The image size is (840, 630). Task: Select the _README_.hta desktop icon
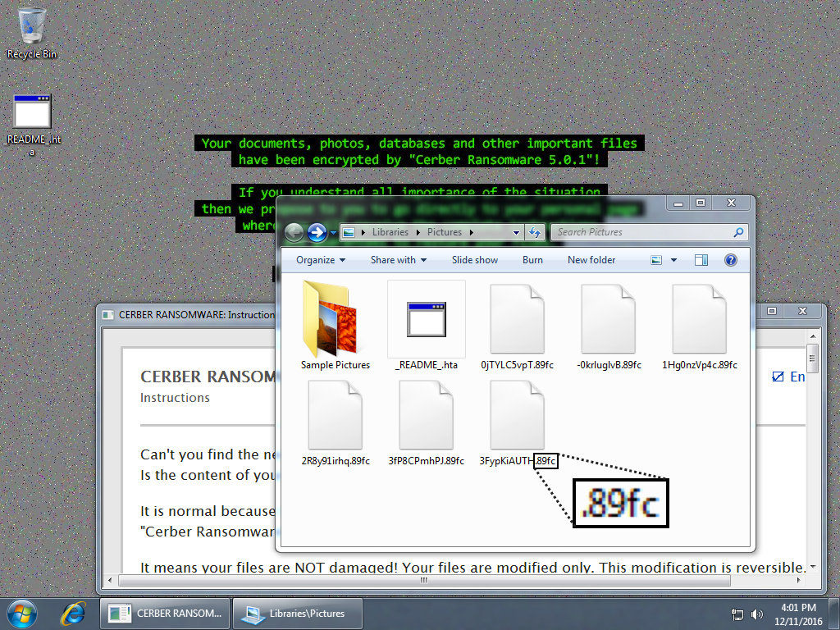pos(32,125)
